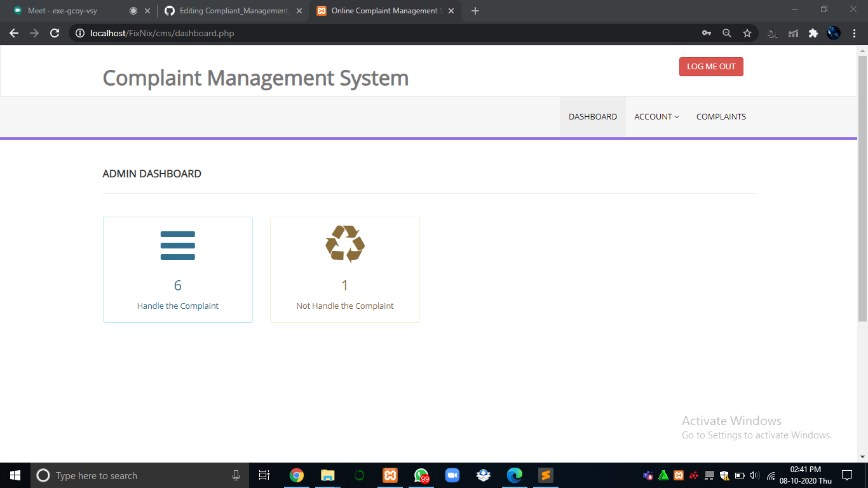Open a new tab with the plus button
The height and width of the screenshot is (488, 868).
click(475, 10)
